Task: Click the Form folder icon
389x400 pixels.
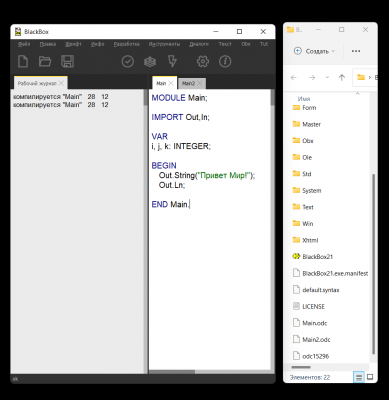Action: pyautogui.click(x=296, y=107)
